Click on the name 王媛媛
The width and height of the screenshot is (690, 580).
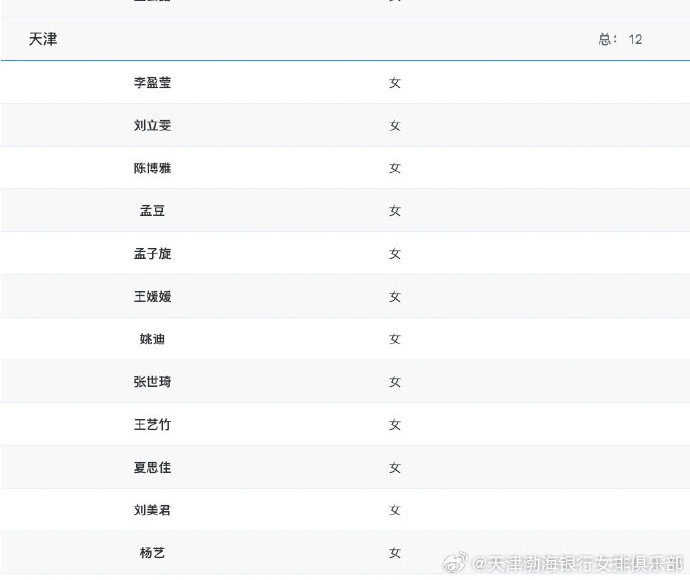pos(152,297)
